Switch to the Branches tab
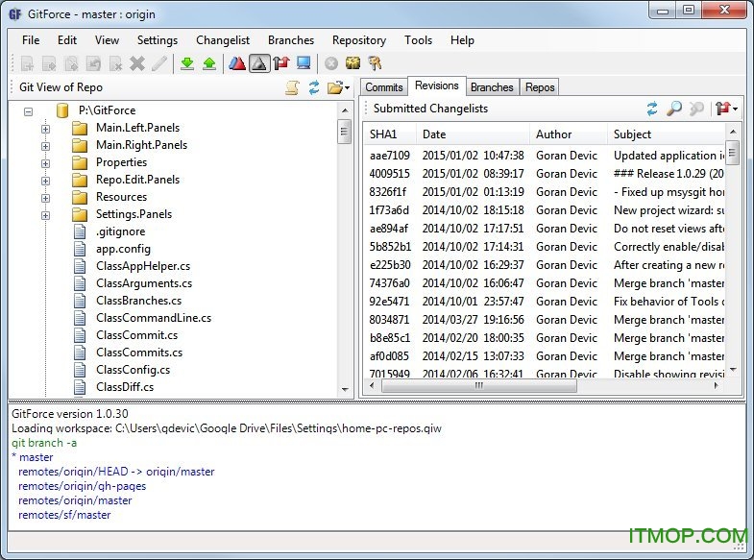754x560 pixels. point(492,87)
